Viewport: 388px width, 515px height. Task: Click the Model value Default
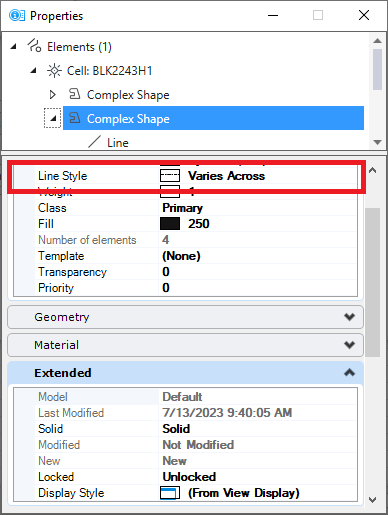coord(182,397)
